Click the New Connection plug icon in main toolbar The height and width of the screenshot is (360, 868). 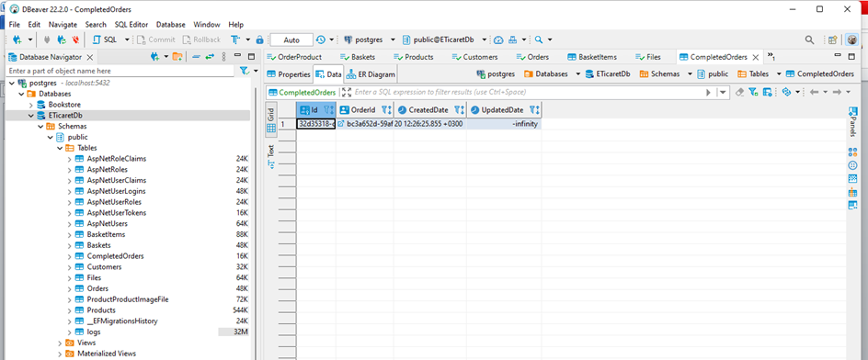click(17, 39)
